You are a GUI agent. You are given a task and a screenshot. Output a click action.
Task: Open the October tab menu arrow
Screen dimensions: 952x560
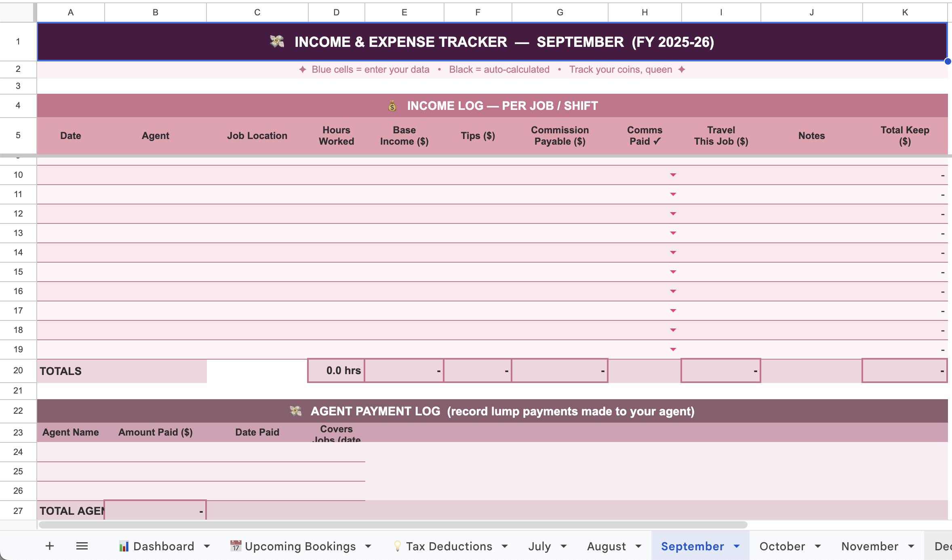pyautogui.click(x=818, y=546)
